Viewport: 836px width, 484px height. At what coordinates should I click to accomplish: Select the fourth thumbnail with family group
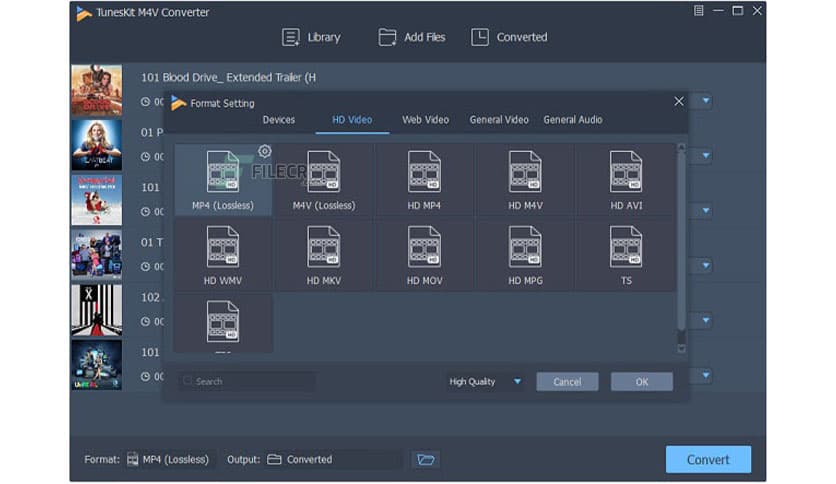[x=97, y=255]
